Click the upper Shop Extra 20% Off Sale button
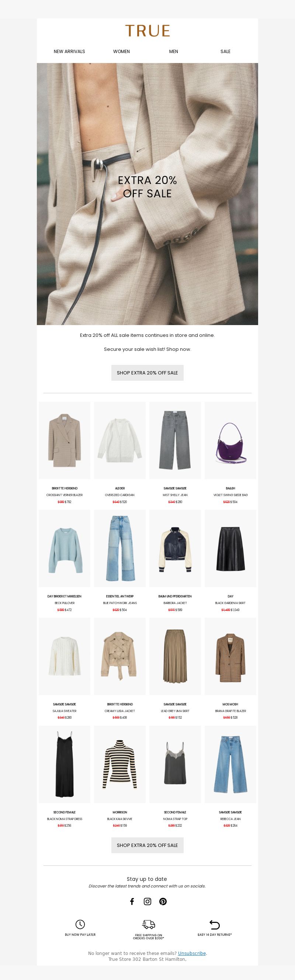The image size is (295, 980). coord(147,373)
